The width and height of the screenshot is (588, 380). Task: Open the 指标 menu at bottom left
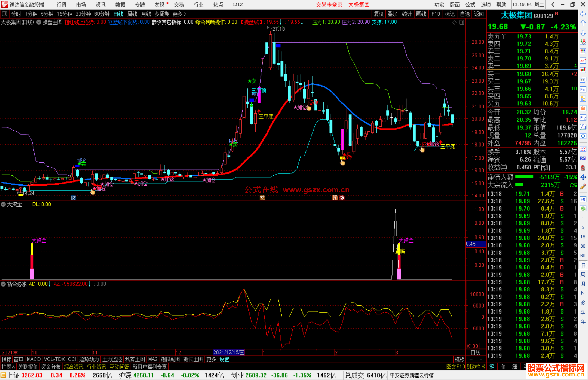6,359
